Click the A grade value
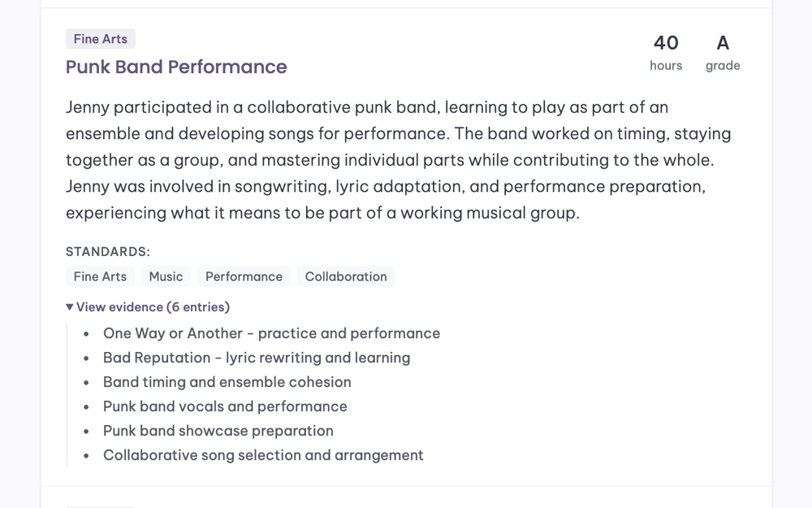This screenshot has width=812, height=508. point(723,42)
